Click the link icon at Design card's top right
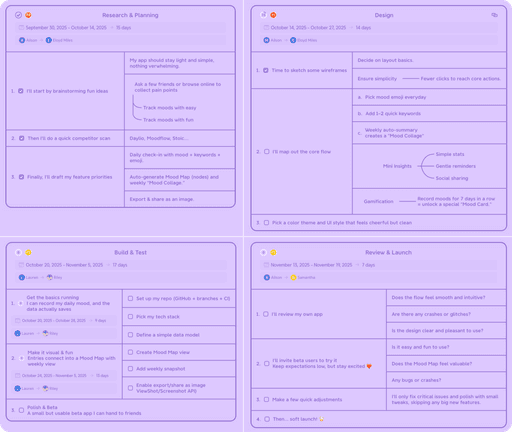The width and height of the screenshot is (512, 432). tap(494, 15)
